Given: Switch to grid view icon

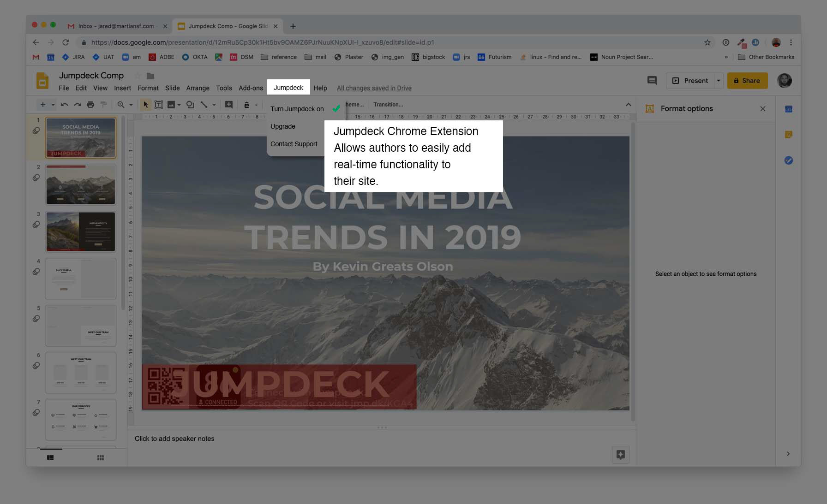Looking at the screenshot, I should pyautogui.click(x=101, y=457).
